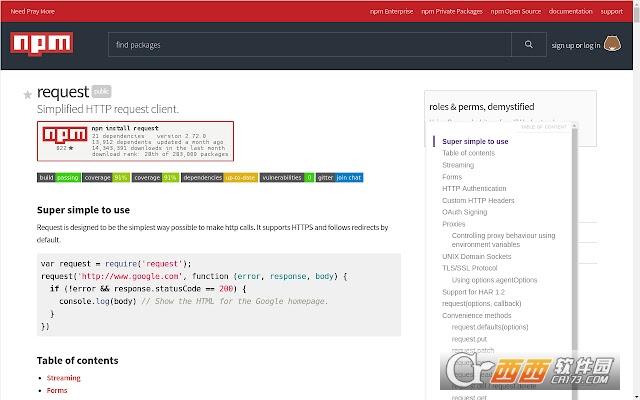Open the support link
Screen dimensions: 640x400
611,11
